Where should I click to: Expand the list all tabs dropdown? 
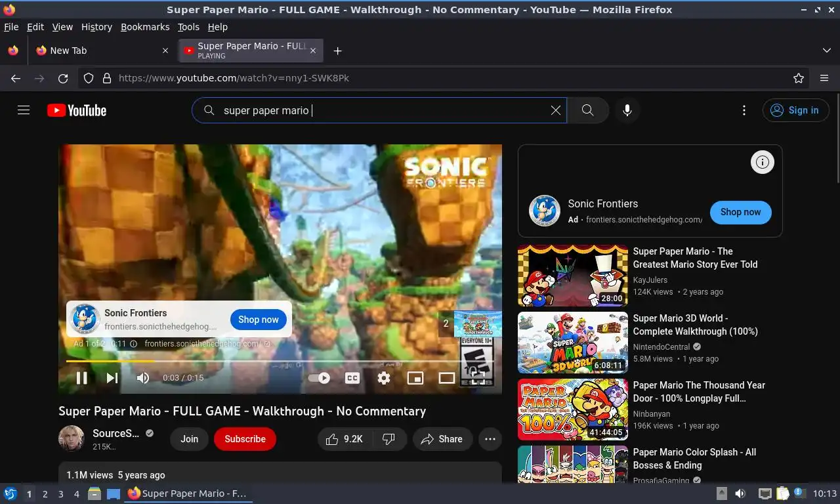(x=826, y=51)
